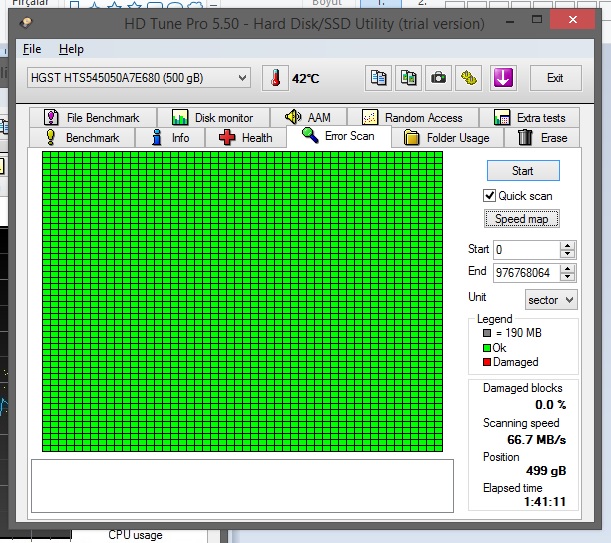Click the purple download arrow icon
611x543 pixels.
click(x=503, y=78)
